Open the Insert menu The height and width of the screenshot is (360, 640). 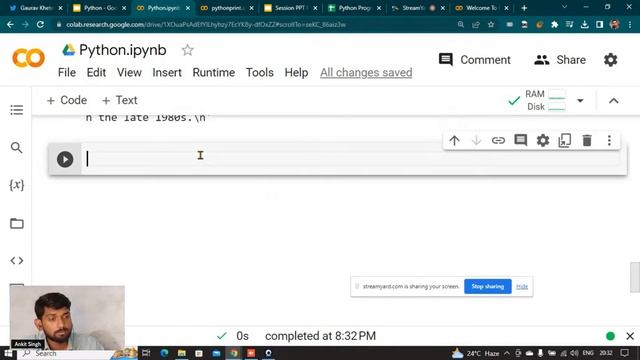(167, 73)
